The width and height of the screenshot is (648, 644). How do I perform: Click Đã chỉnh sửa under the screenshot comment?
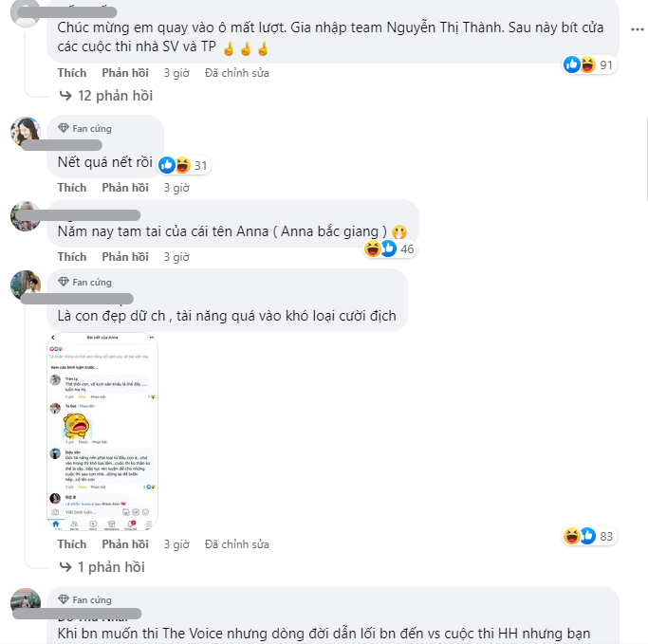pyautogui.click(x=237, y=544)
